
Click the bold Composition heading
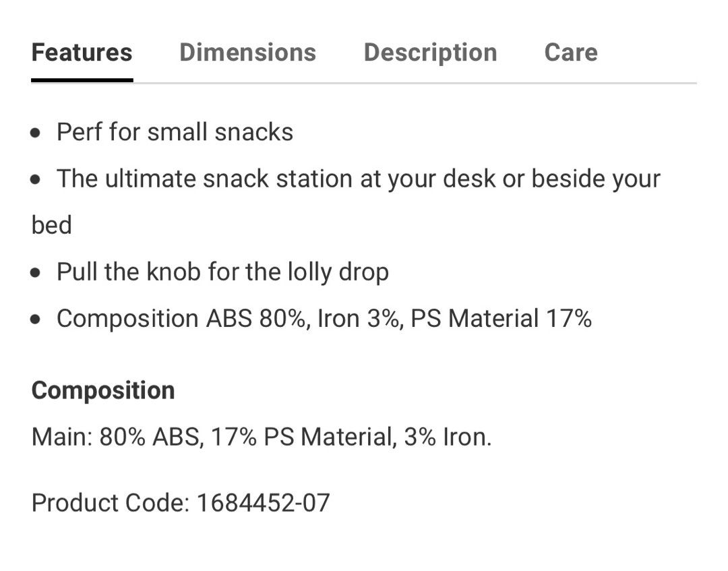(103, 390)
